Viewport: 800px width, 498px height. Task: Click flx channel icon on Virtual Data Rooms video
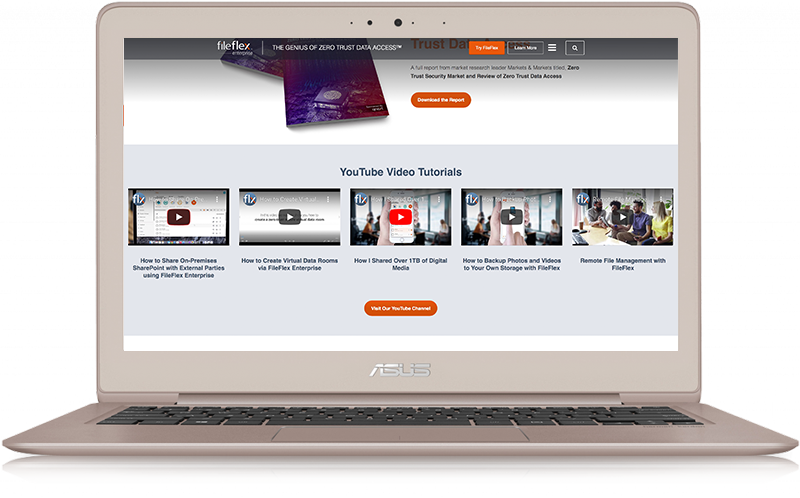point(249,199)
